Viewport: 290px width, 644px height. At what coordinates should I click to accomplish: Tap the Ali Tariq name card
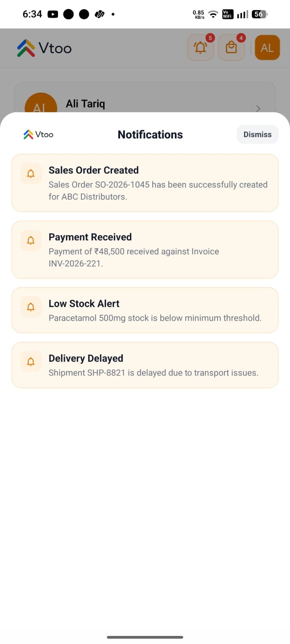(x=145, y=98)
